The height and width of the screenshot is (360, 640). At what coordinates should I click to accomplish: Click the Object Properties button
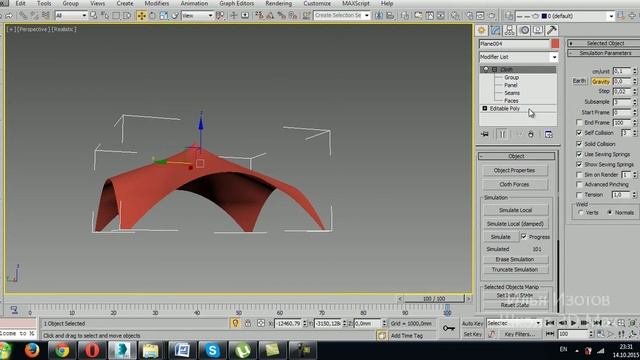(515, 170)
